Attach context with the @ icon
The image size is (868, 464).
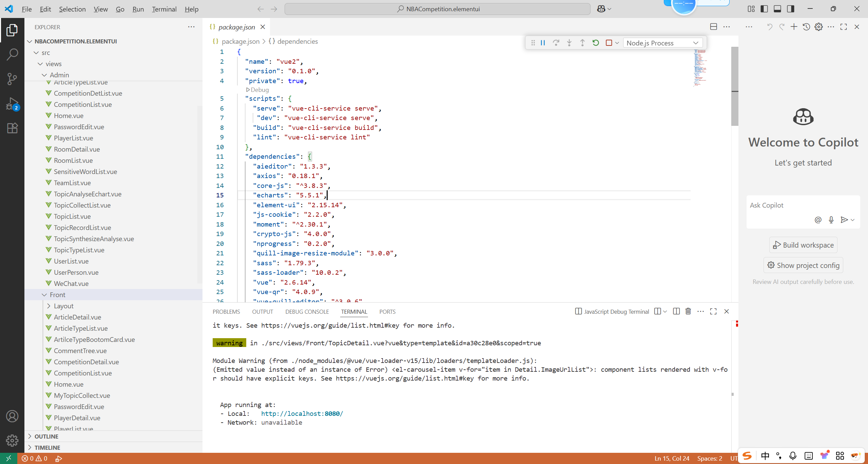818,220
